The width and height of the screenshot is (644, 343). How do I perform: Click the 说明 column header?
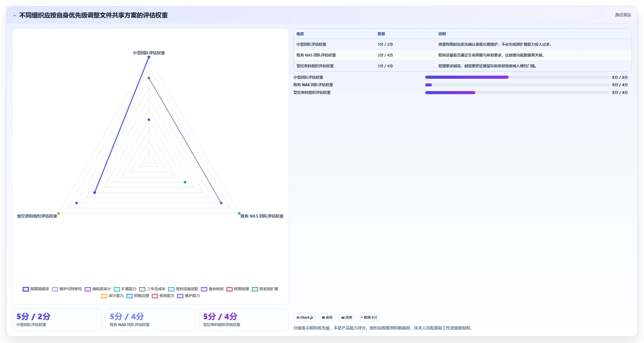click(x=442, y=34)
